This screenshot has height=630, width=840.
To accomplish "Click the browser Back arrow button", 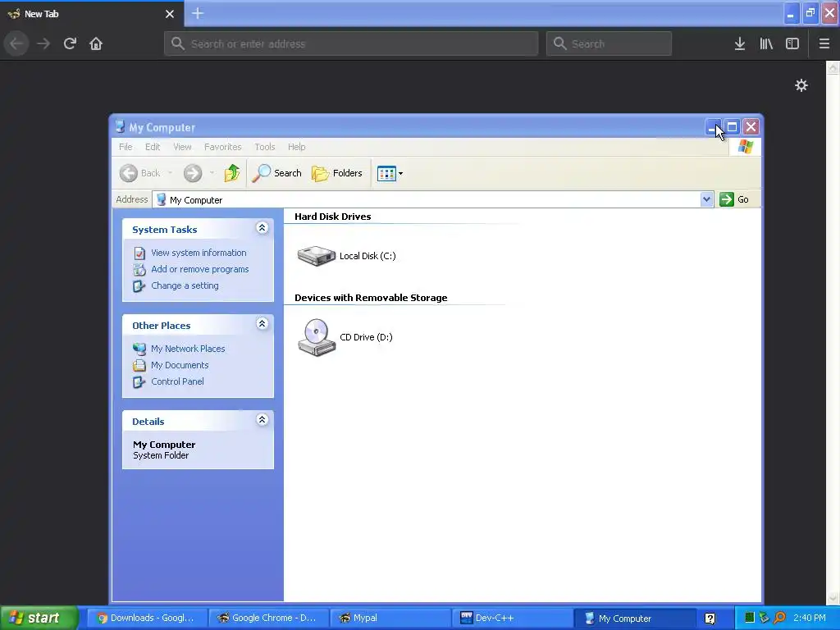I will (x=17, y=44).
